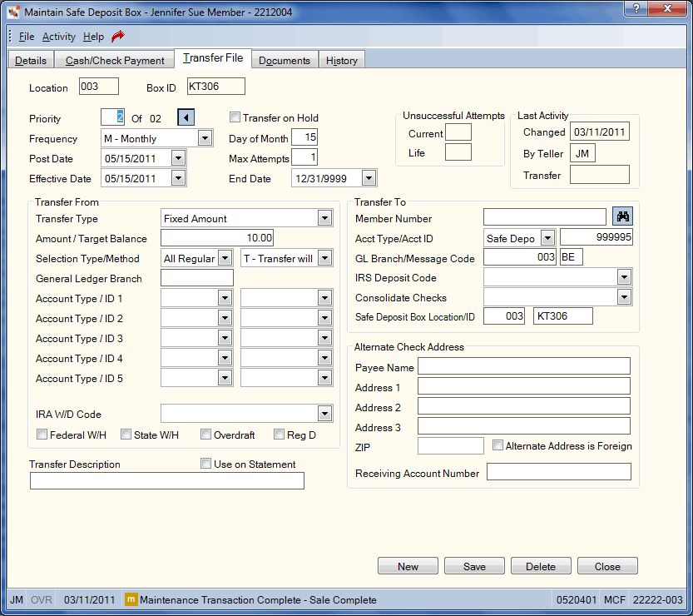Click the Transfer Description text box
693x616 pixels.
point(167,480)
